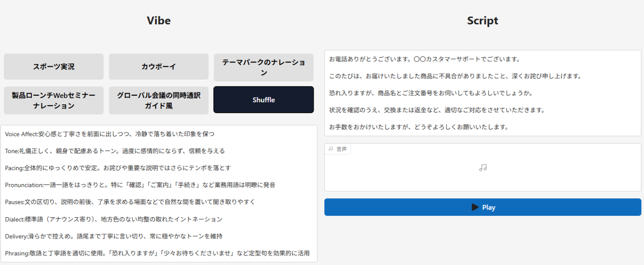Click the Pauses:文の区切り line
The height and width of the screenshot is (265, 644).
(x=130, y=202)
